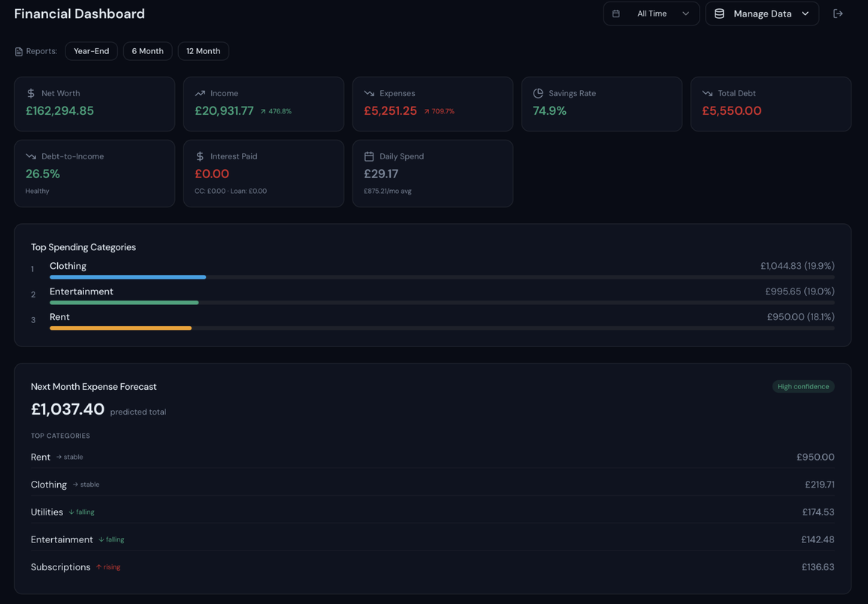Click the £29.17 daily spend value
This screenshot has height=604, width=868.
pos(381,174)
